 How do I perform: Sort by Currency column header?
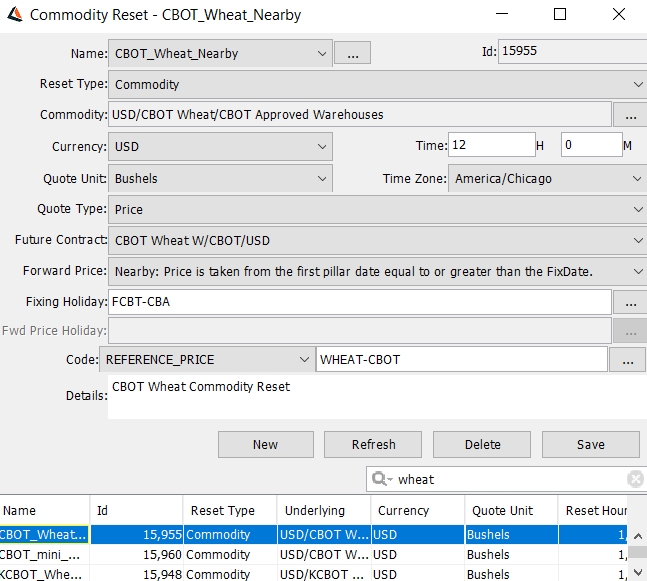pyautogui.click(x=418, y=510)
